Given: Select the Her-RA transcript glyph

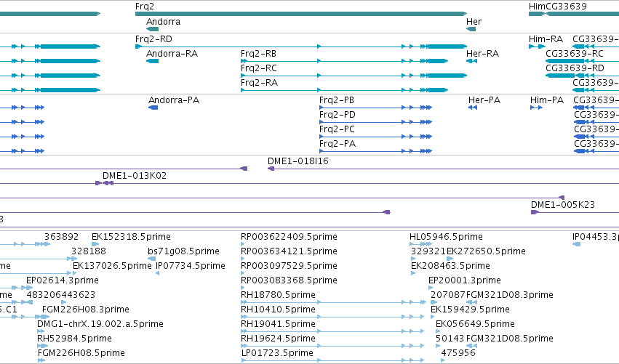Looking at the screenshot, I should coord(472,61).
